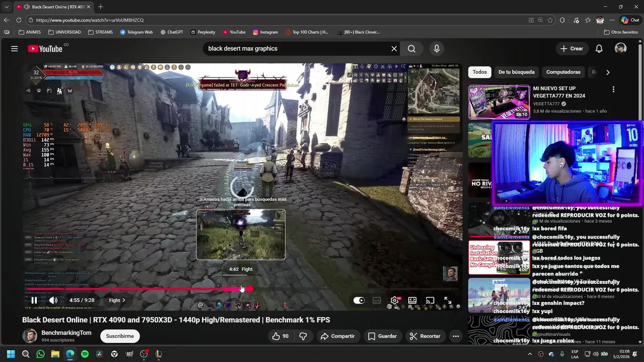
Task: Show more filter chips with arrow
Action: pos(608,72)
